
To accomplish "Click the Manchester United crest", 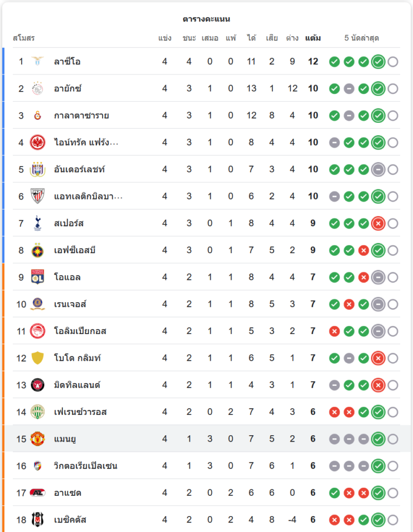I will pyautogui.click(x=38, y=439).
